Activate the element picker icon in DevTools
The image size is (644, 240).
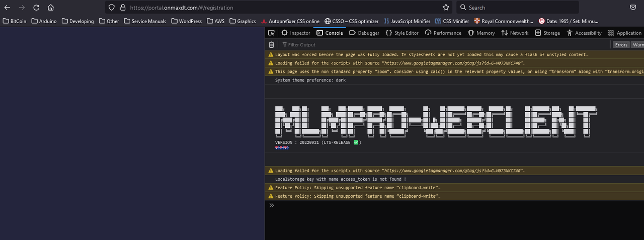[271, 33]
